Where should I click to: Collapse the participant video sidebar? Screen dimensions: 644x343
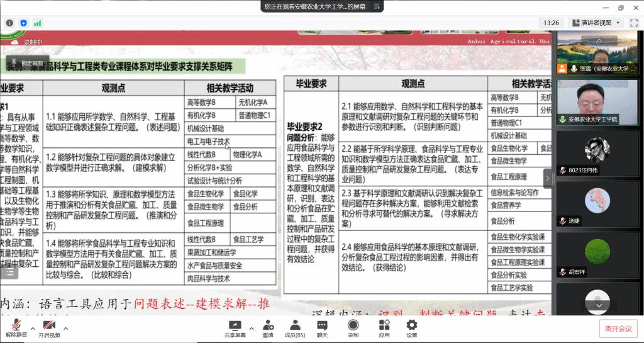click(547, 179)
